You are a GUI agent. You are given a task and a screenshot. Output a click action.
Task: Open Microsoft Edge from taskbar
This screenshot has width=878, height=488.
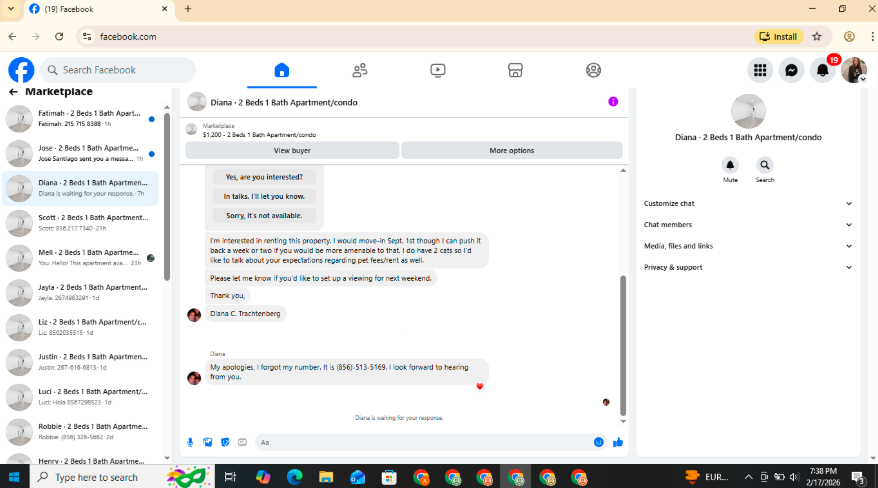pos(295,477)
